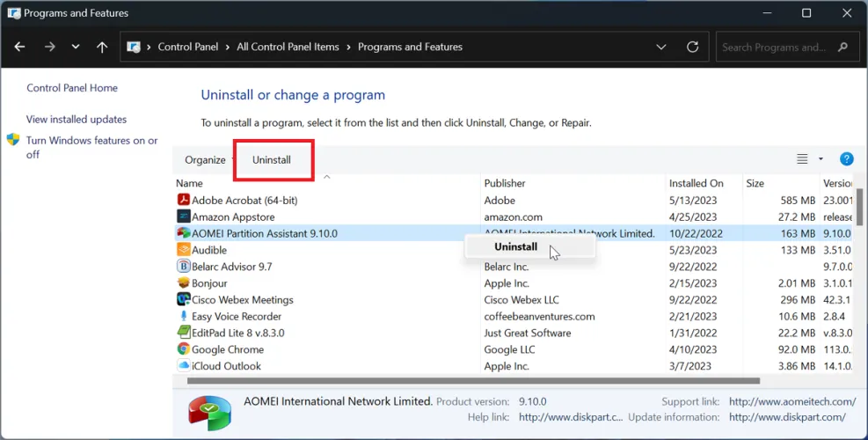Click the Audible app icon
The width and height of the screenshot is (868, 440).
pyautogui.click(x=184, y=250)
